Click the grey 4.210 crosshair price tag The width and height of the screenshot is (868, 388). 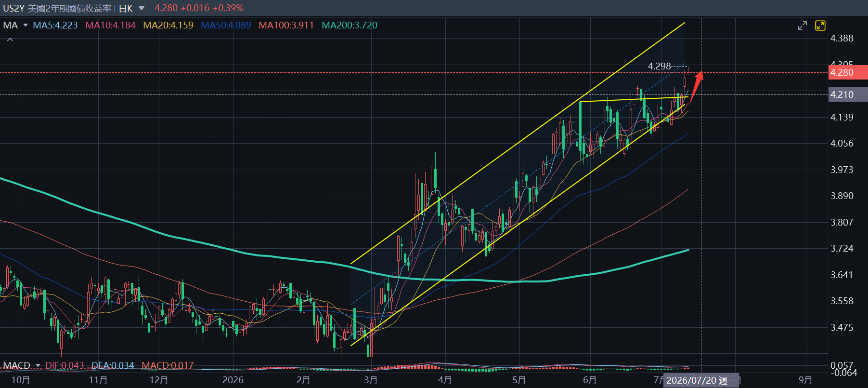(848, 94)
